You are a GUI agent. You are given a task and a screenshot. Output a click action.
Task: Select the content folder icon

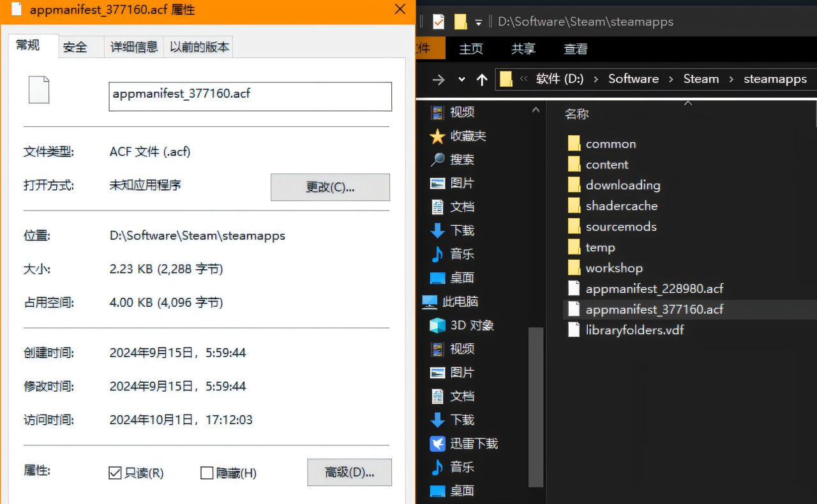point(574,165)
